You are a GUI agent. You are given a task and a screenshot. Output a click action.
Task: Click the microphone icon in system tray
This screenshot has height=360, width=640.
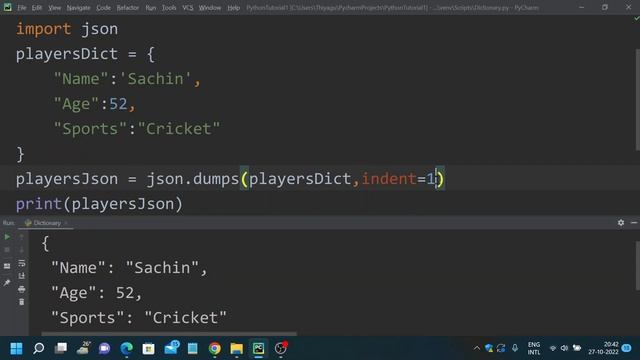(515, 348)
